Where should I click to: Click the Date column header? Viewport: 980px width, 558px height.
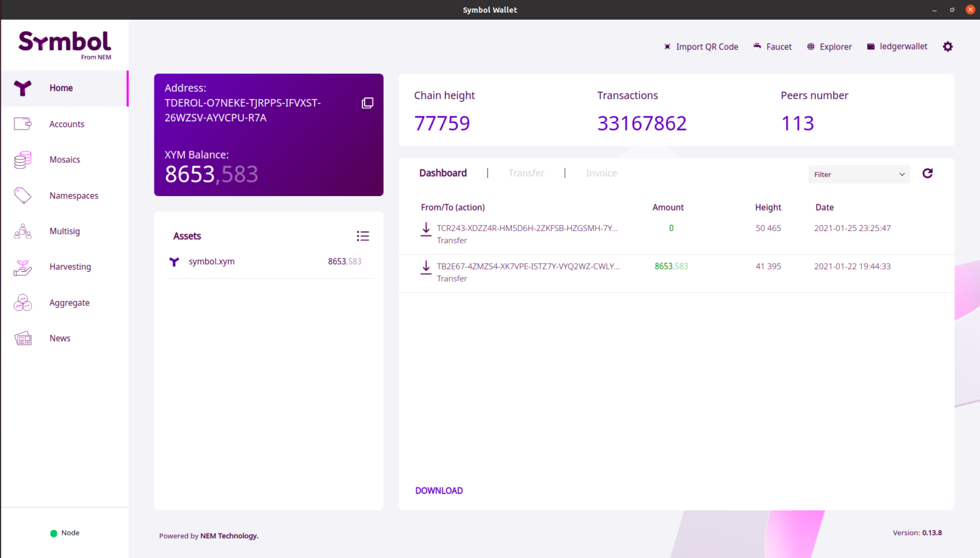coord(824,207)
